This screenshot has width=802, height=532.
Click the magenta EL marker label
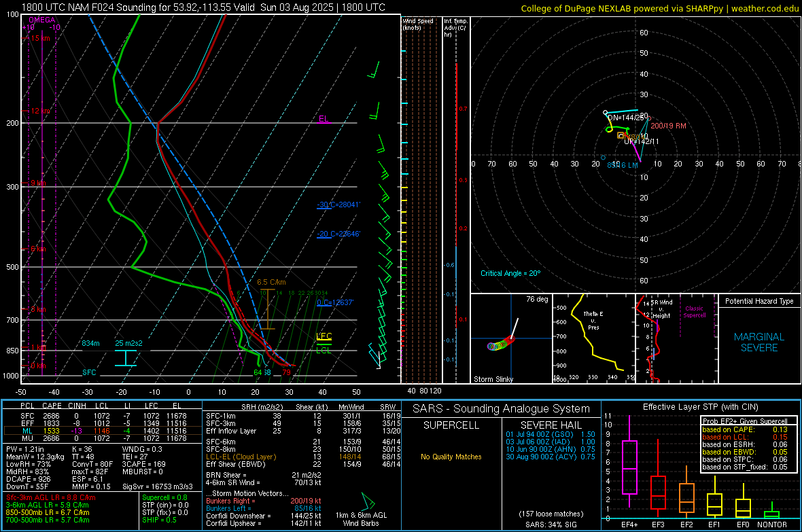click(324, 119)
